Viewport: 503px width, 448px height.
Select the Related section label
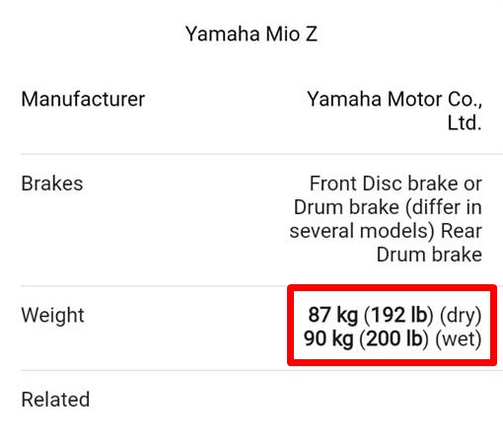(55, 400)
